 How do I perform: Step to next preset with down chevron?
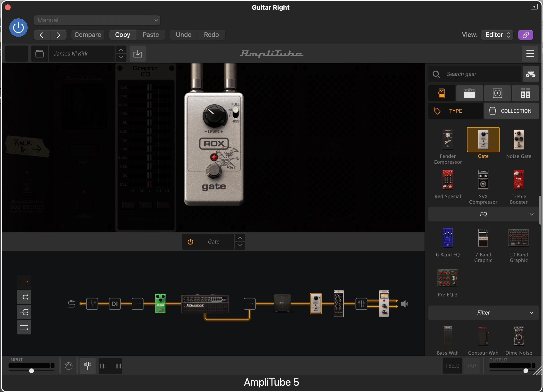121,57
